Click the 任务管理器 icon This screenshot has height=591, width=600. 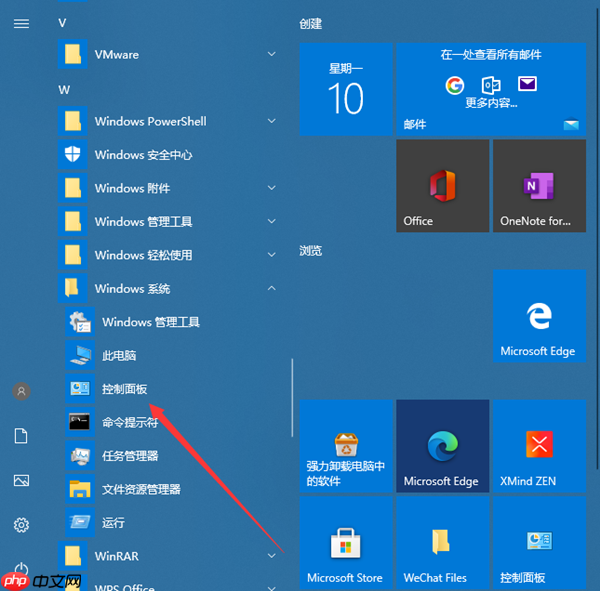point(80,455)
